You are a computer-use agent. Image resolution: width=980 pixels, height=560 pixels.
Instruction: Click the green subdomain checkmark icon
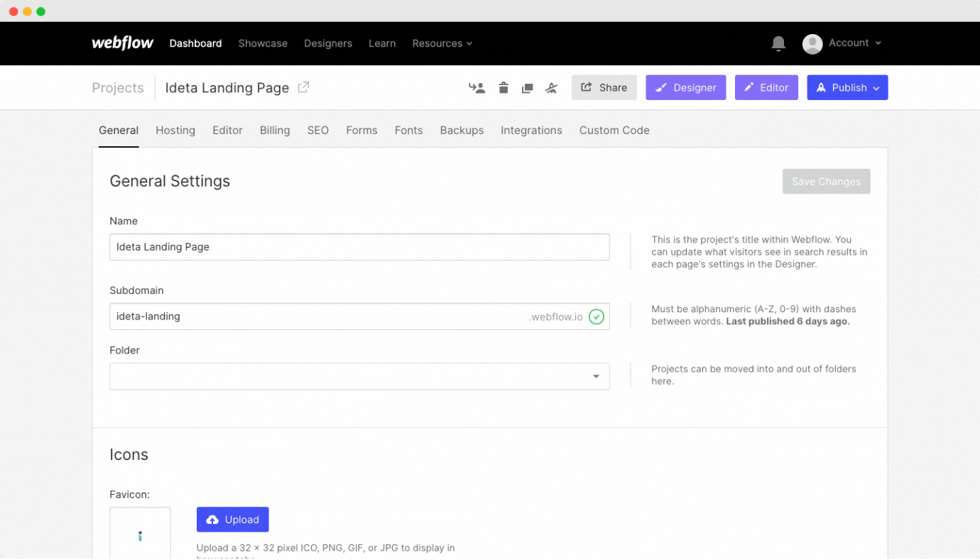click(x=597, y=317)
